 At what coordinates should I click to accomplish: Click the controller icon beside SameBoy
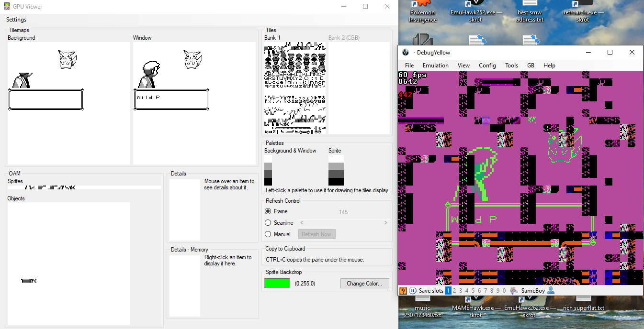(514, 290)
